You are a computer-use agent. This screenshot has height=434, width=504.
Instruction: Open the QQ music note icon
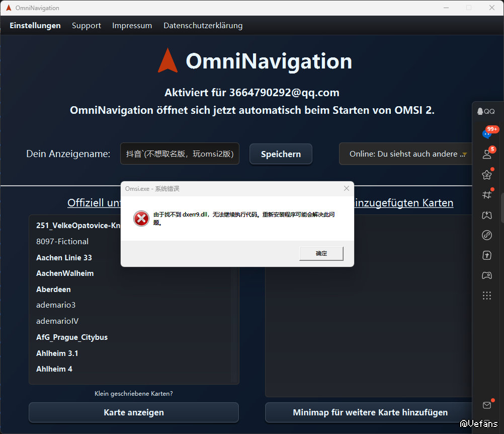pyautogui.click(x=487, y=235)
